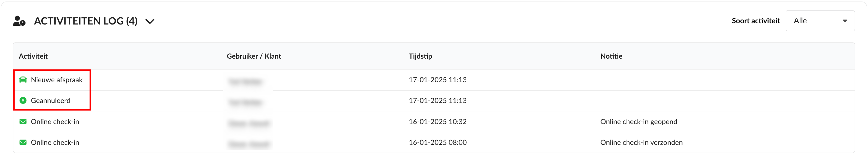Click the envelope icon for sent online check-in
Image resolution: width=868 pixels, height=161 pixels.
coord(23,142)
